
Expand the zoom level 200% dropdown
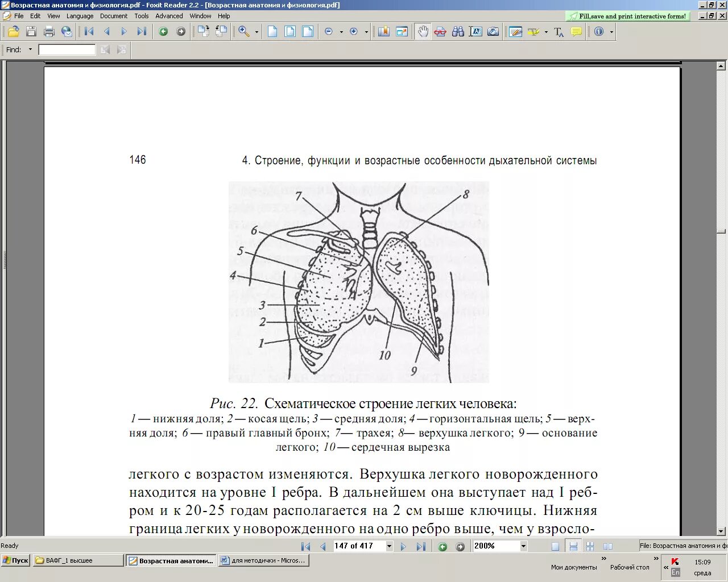pyautogui.click(x=523, y=546)
